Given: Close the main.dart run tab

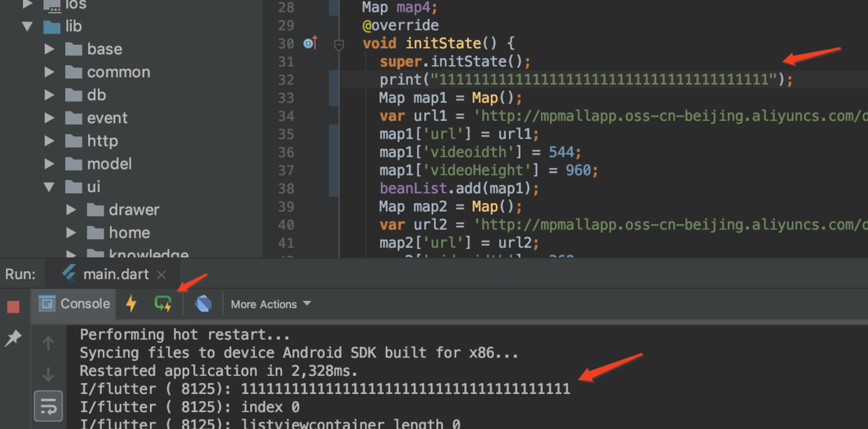Looking at the screenshot, I should click(x=161, y=275).
